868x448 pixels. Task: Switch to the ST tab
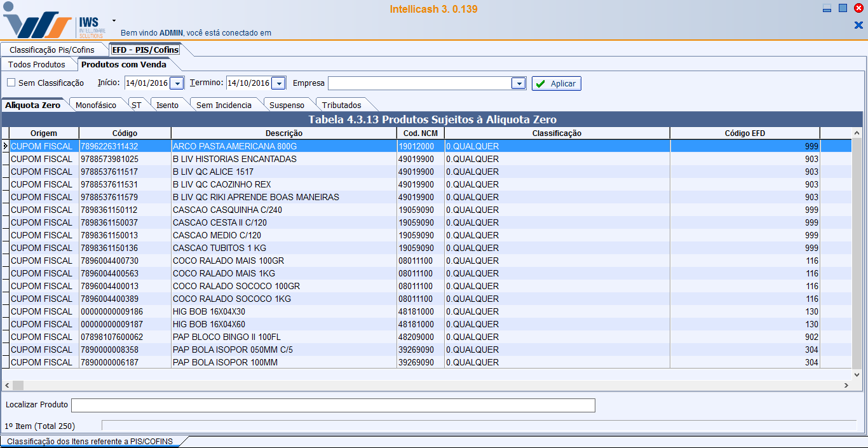point(137,105)
